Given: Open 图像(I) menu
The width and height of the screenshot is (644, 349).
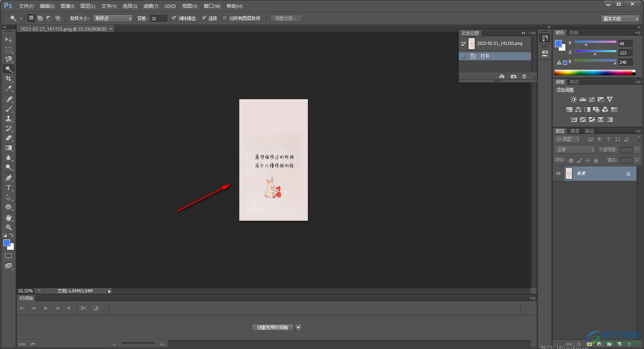Looking at the screenshot, I should (67, 6).
